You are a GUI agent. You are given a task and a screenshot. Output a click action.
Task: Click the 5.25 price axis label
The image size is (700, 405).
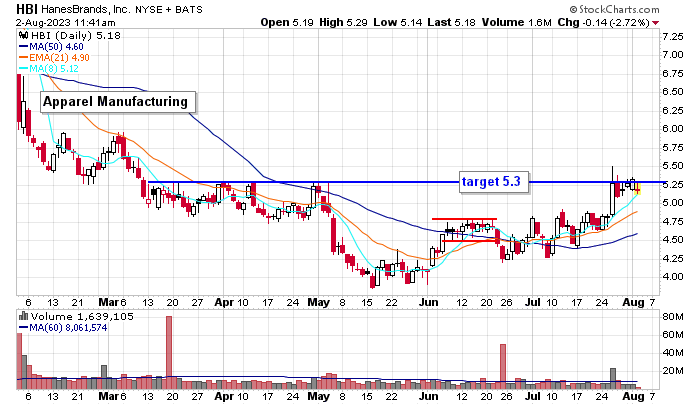673,185
